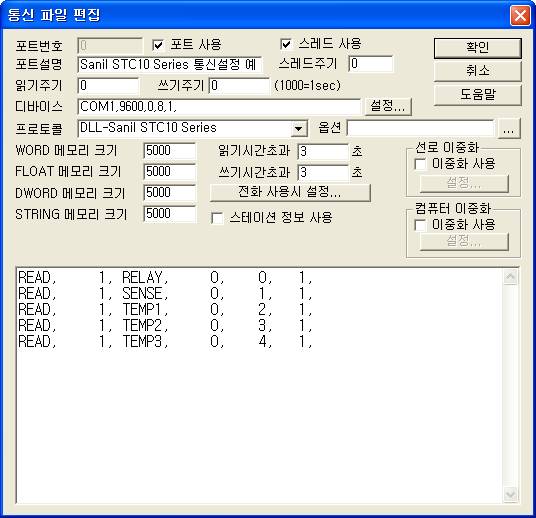Viewport: 536px width, 518px height.
Task: Toggle the 스레드 사용 checkbox
Action: click(x=286, y=44)
